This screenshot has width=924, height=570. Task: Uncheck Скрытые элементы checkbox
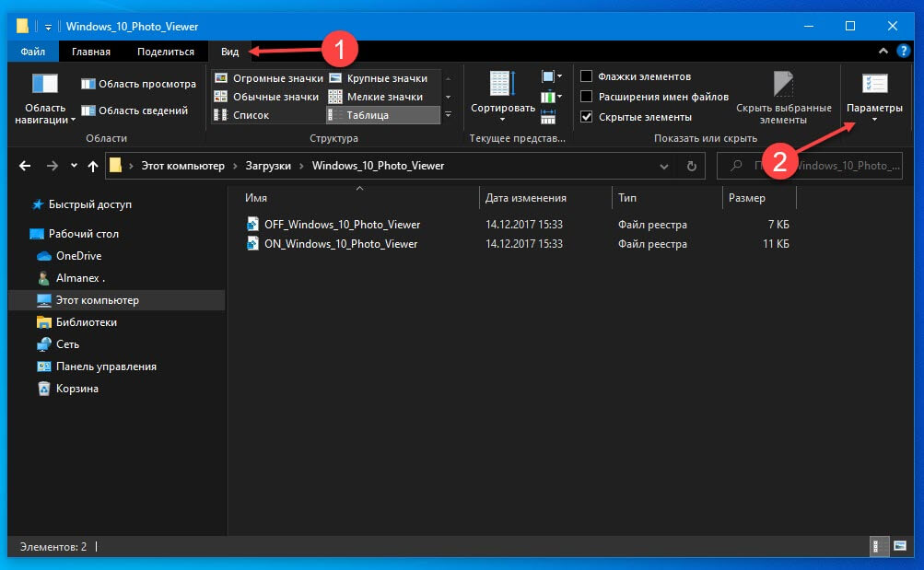tap(586, 116)
